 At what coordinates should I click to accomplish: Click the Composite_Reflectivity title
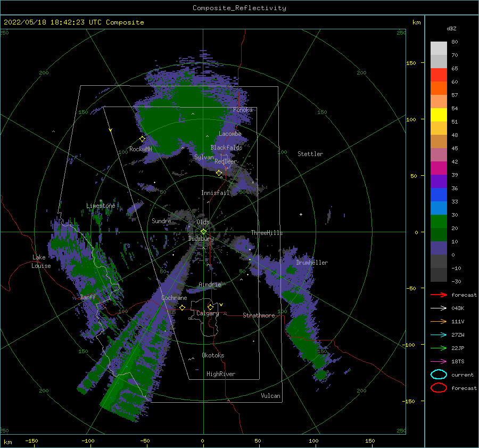click(240, 8)
